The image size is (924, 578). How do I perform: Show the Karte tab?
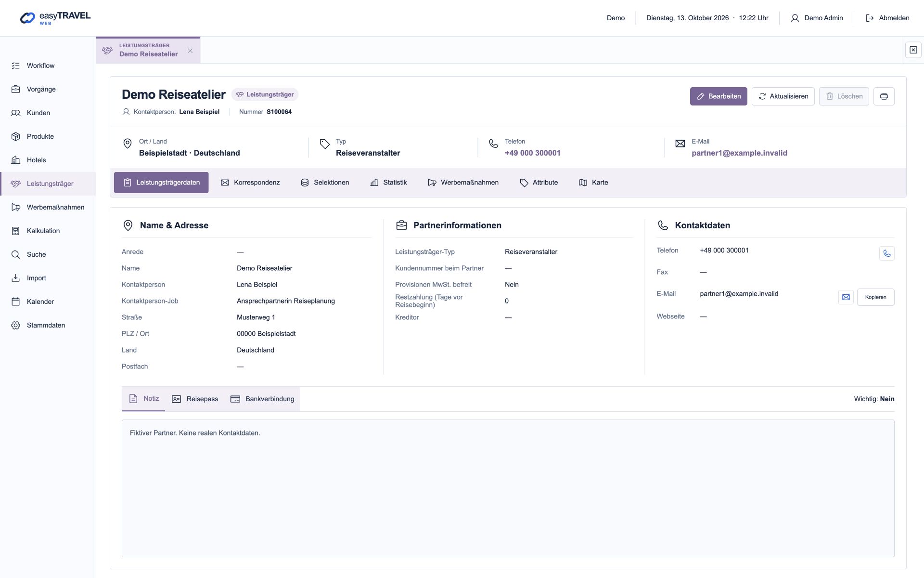tap(593, 183)
